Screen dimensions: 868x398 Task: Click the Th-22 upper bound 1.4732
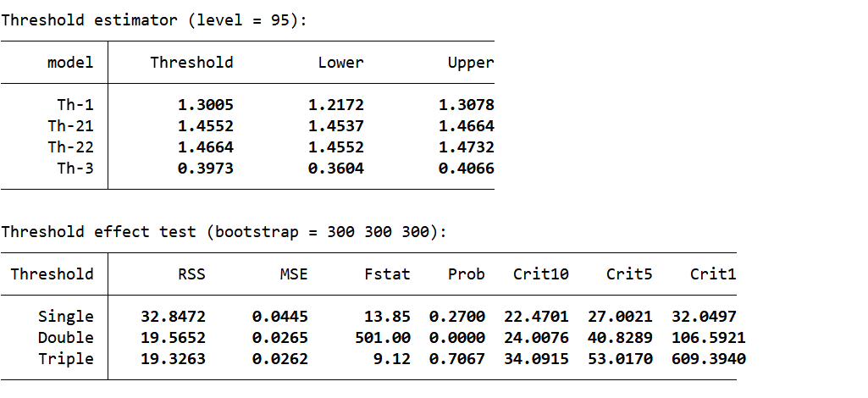click(x=466, y=147)
